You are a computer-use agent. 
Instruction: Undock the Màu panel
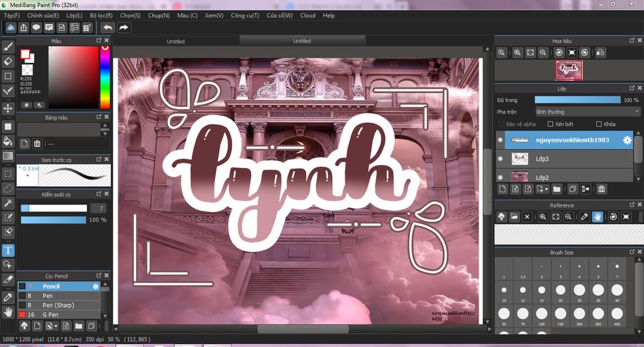[x=99, y=40]
